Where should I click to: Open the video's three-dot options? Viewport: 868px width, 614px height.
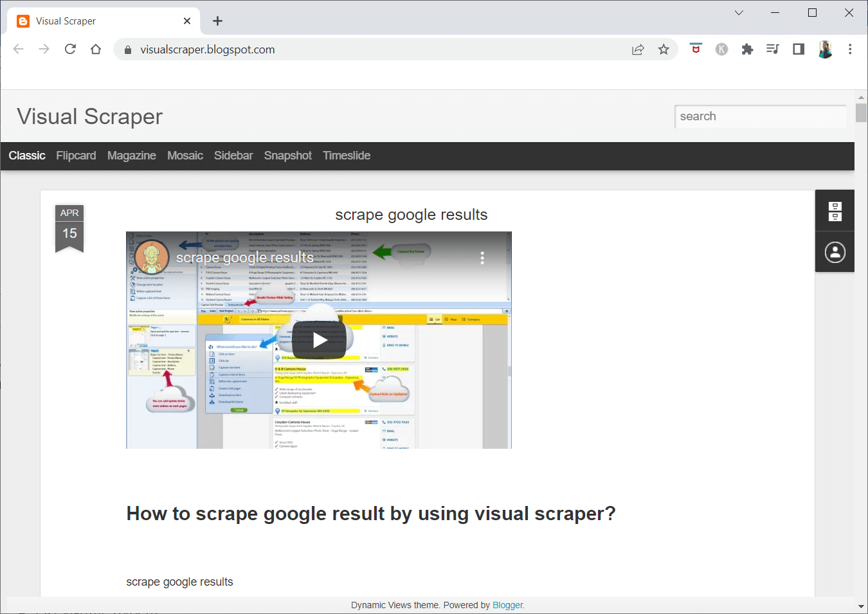tap(482, 258)
